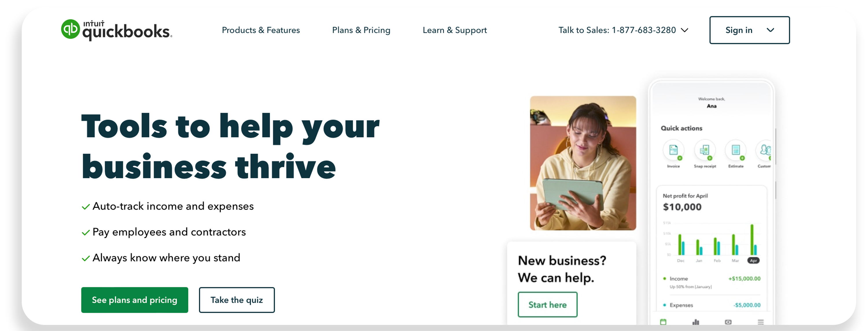This screenshot has height=331, width=868.
Task: Click the Talk to Sales phone number
Action: click(644, 30)
